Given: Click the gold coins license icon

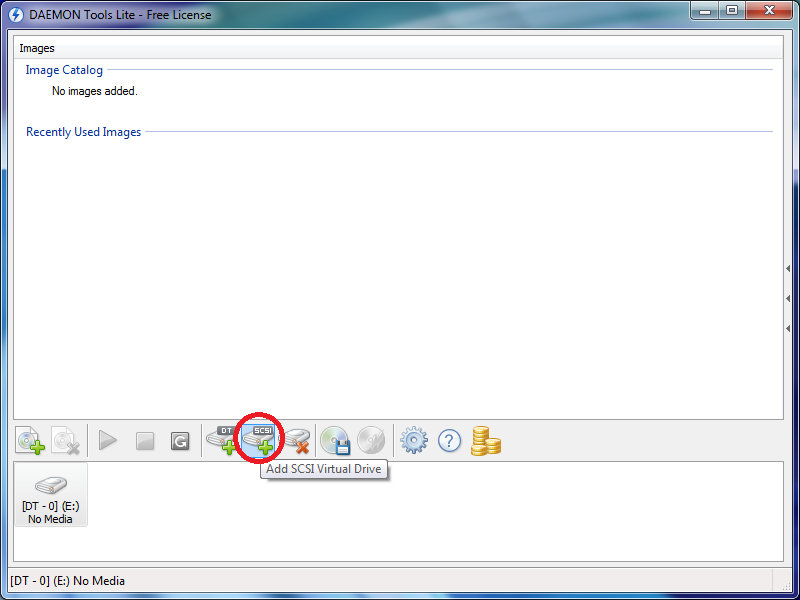Looking at the screenshot, I should click(x=485, y=441).
